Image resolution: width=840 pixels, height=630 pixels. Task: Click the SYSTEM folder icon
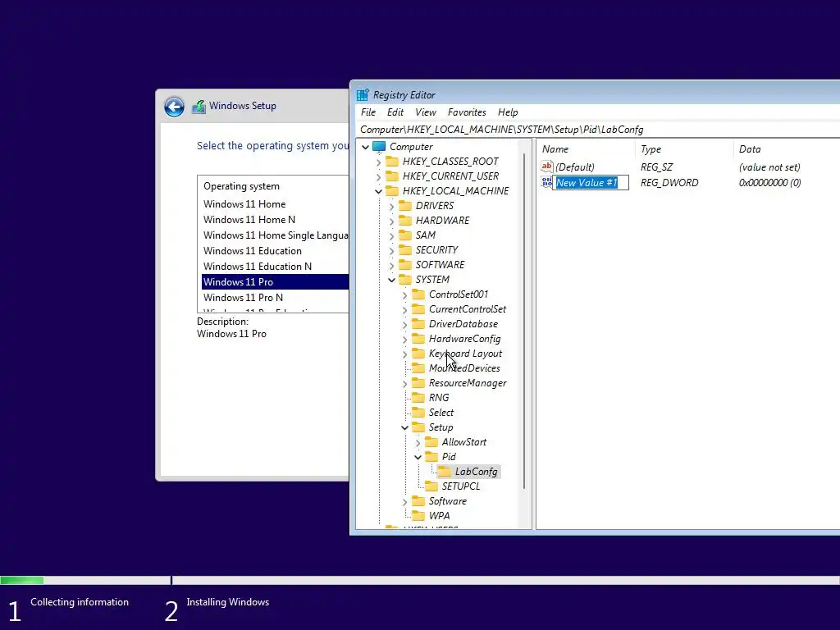405,279
